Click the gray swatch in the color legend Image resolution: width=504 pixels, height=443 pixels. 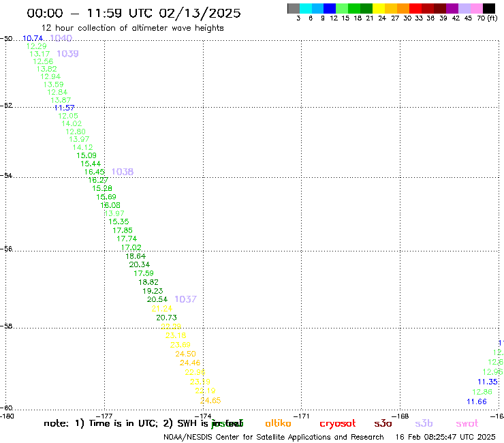click(x=294, y=8)
